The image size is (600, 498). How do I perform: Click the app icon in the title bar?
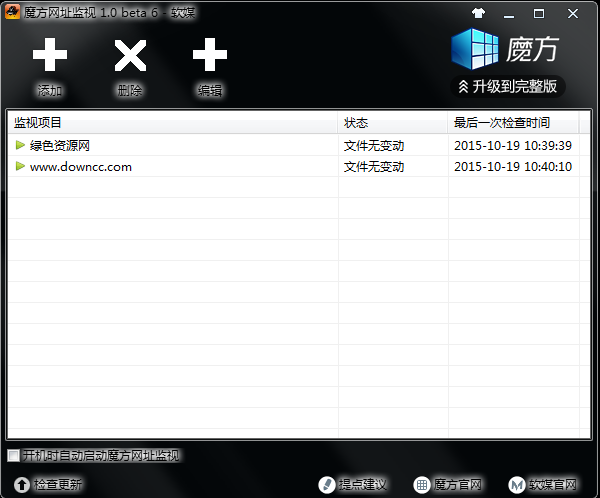point(12,12)
